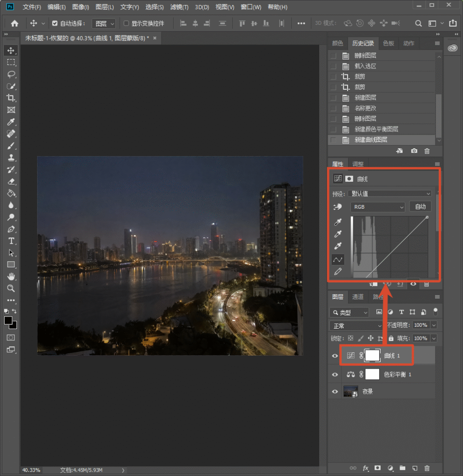Viewport: 463px width, 476px height.
Task: Pick the Zoom tool in the left toolbar
Action: click(x=11, y=288)
